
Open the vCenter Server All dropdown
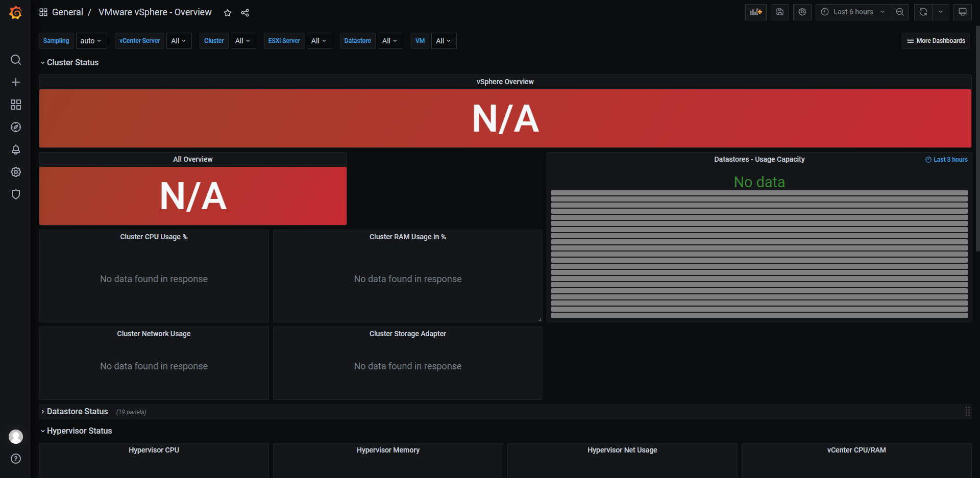[179, 41]
